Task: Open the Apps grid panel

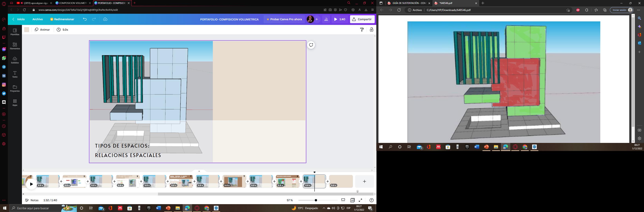Action: tap(15, 102)
